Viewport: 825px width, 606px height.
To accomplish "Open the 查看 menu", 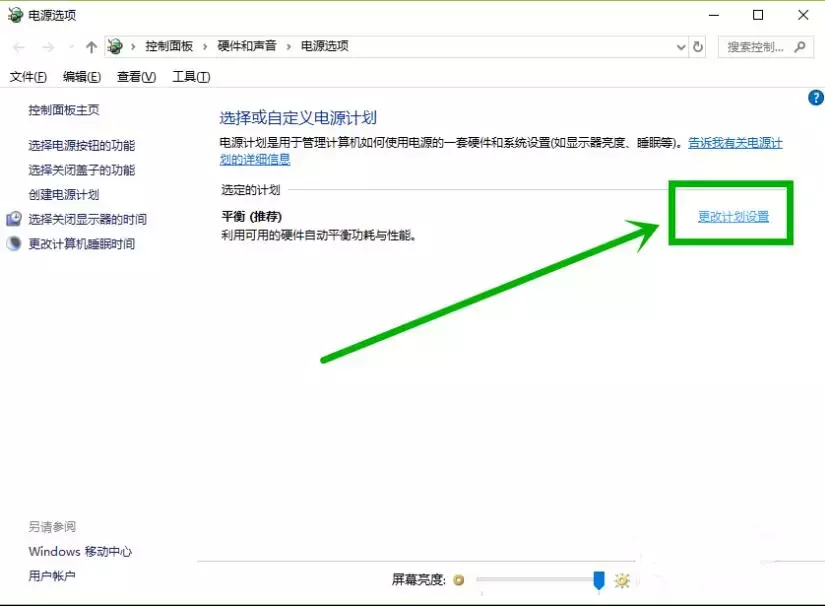I will [x=135, y=76].
